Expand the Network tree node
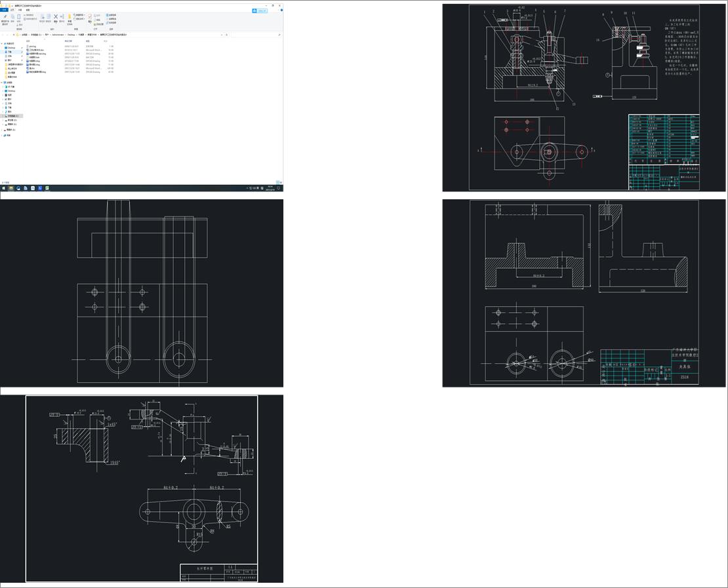 (2, 135)
